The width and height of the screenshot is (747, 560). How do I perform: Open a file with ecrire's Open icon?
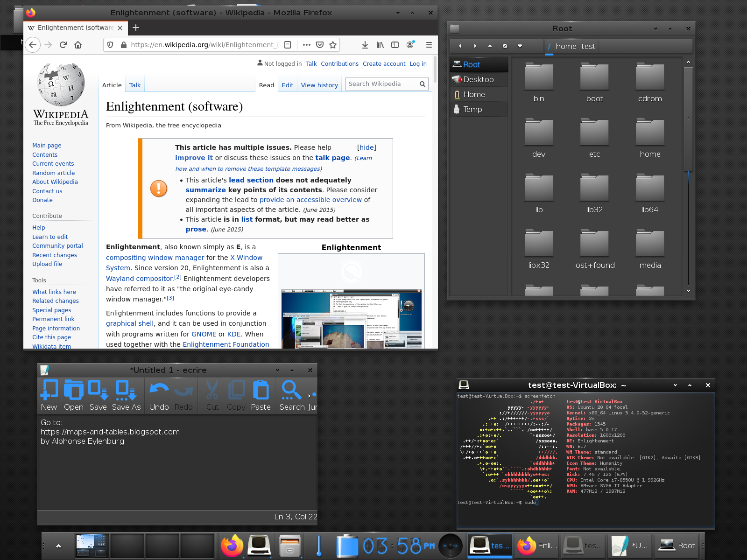[74, 391]
